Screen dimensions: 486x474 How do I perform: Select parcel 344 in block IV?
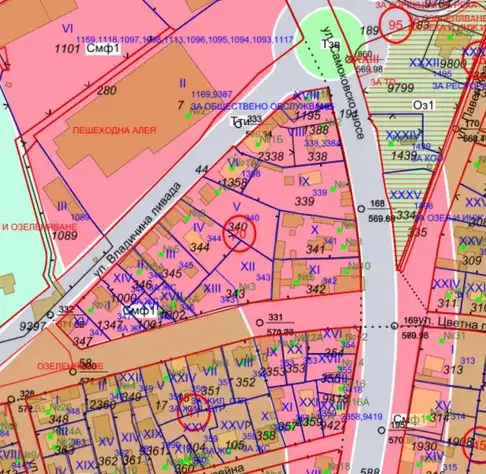pyautogui.click(x=199, y=247)
